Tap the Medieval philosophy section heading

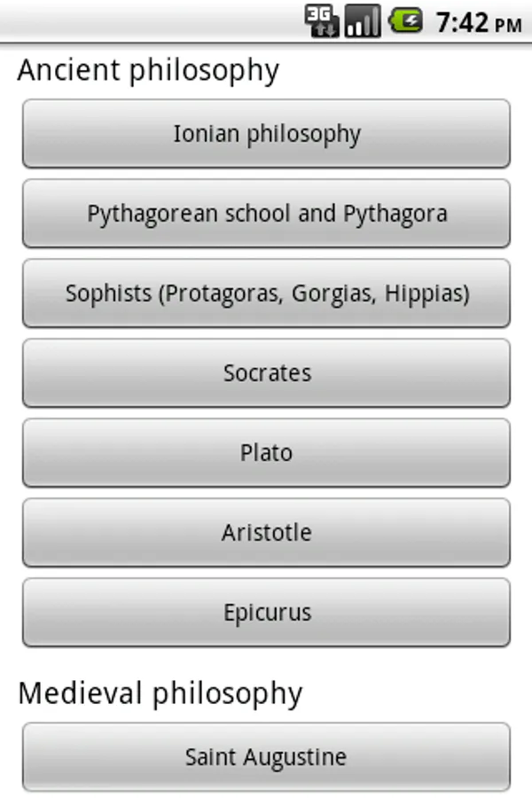pyautogui.click(x=160, y=693)
